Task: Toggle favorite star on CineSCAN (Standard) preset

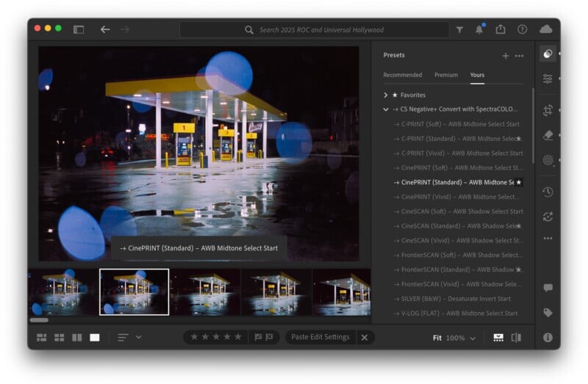Action: [518, 226]
